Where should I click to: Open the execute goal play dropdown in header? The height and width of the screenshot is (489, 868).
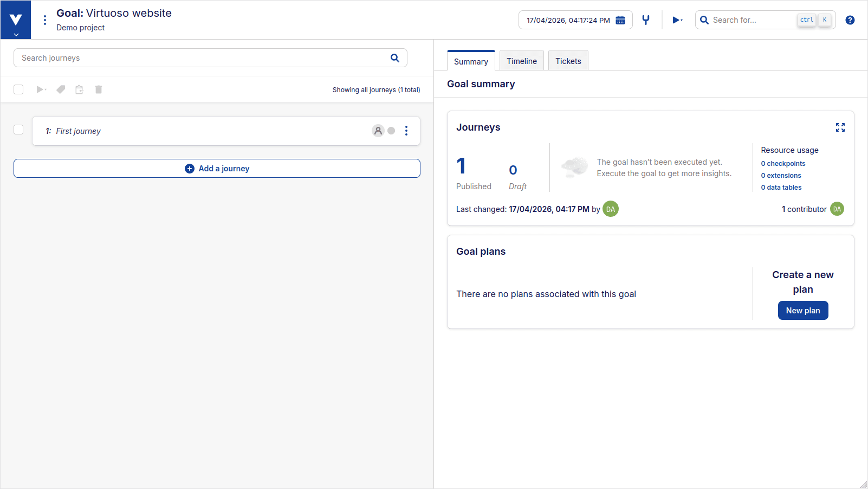pyautogui.click(x=677, y=20)
